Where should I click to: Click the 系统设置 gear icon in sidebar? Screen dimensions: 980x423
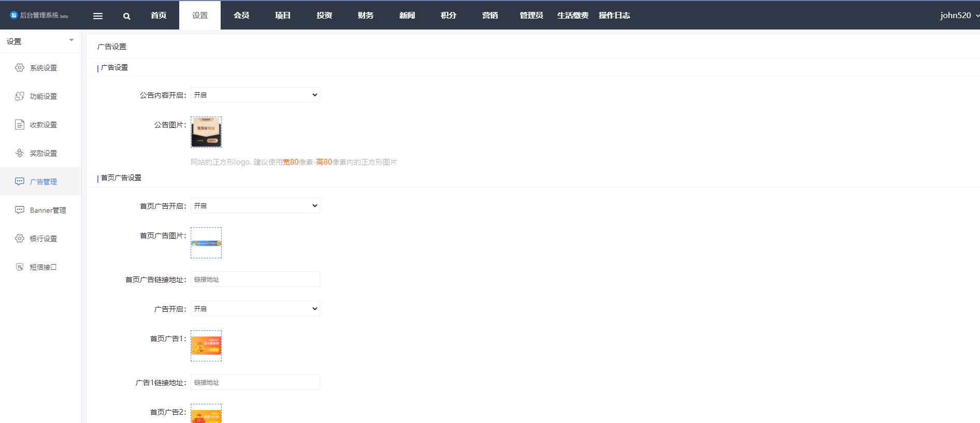(20, 68)
